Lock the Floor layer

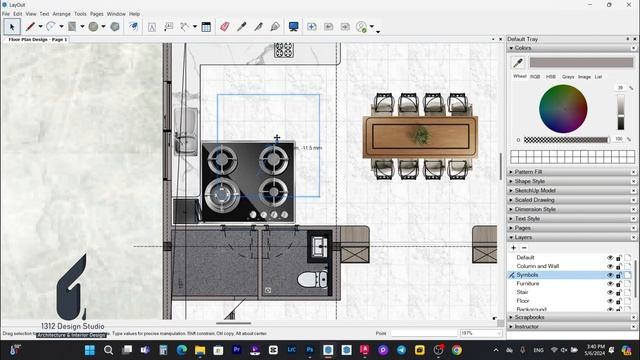tap(619, 301)
